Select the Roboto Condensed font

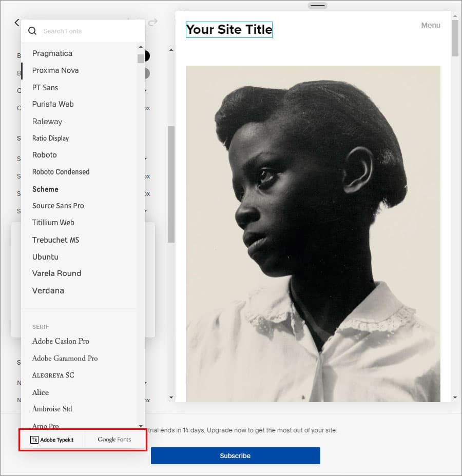click(61, 172)
